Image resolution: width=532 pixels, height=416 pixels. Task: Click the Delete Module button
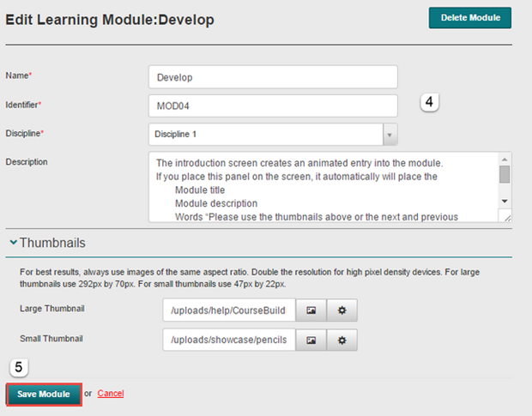470,18
